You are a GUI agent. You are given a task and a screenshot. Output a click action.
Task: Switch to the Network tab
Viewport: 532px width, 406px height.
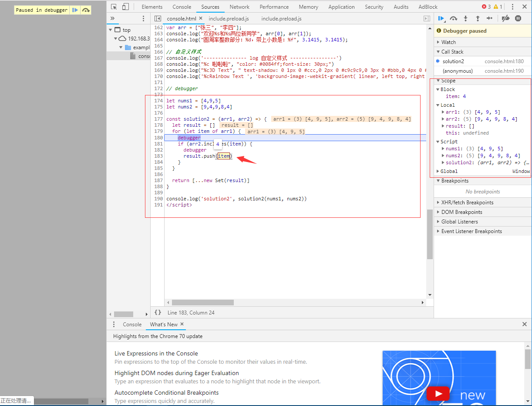(x=239, y=7)
